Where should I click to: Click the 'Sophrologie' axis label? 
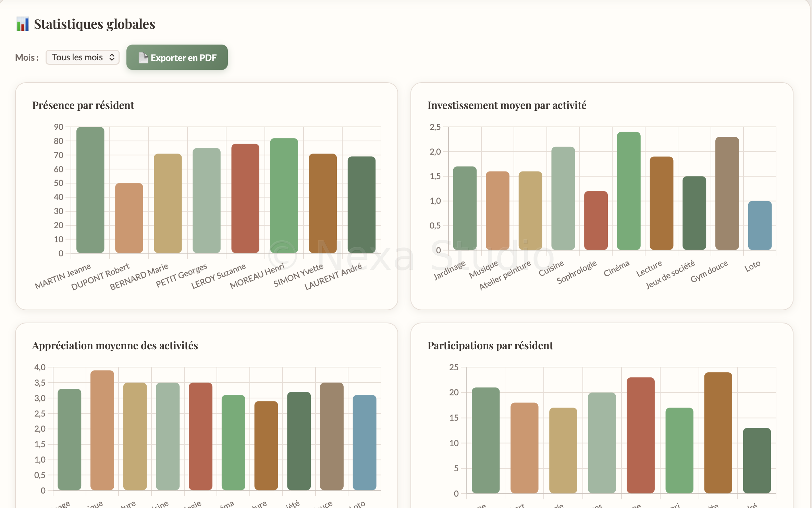[x=577, y=272]
